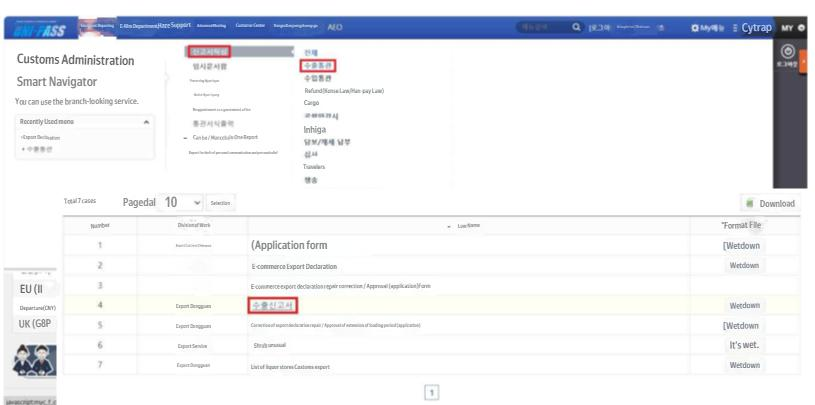Click the circular icon below MY
815x405 pixels.
(786, 52)
